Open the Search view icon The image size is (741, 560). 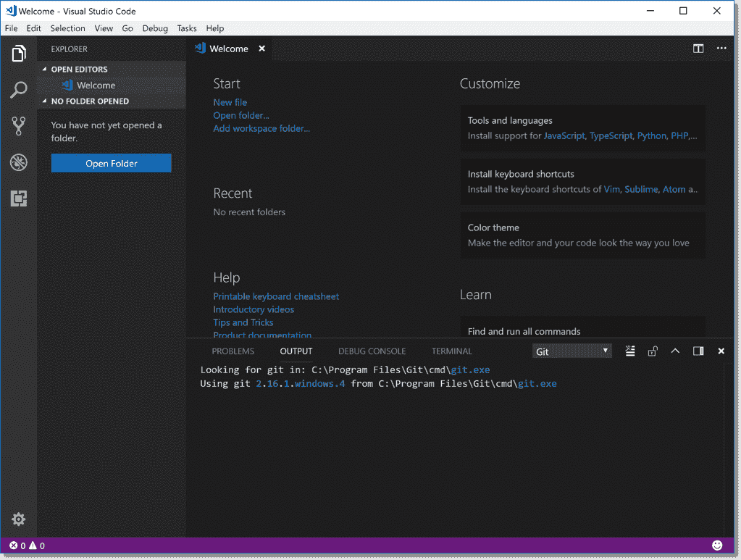[18, 89]
